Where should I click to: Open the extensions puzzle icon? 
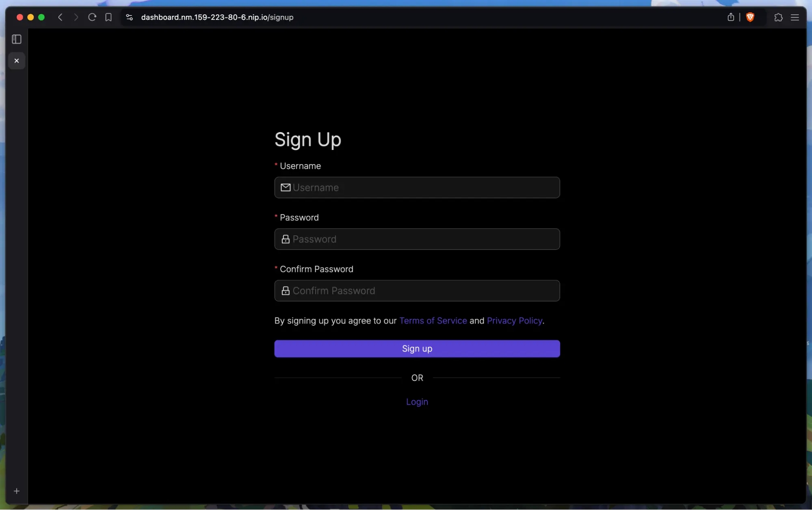[778, 17]
